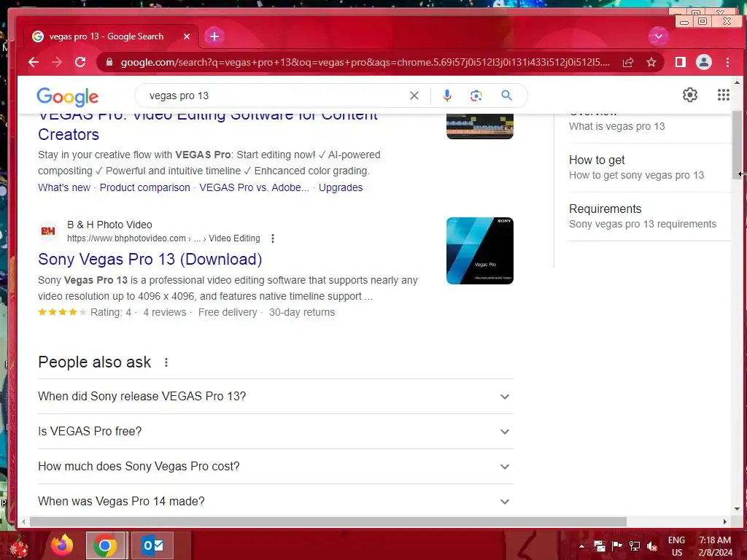Click the muted volume tray icon

651,546
